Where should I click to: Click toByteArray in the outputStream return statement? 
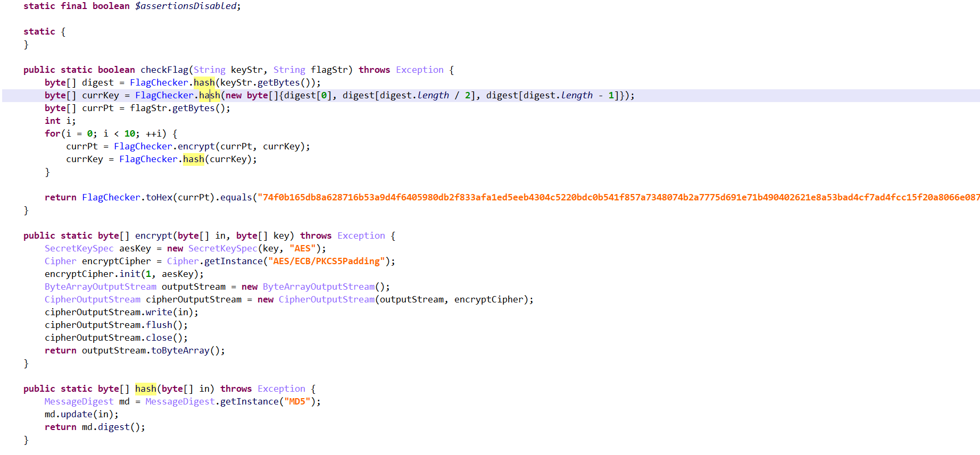click(180, 350)
